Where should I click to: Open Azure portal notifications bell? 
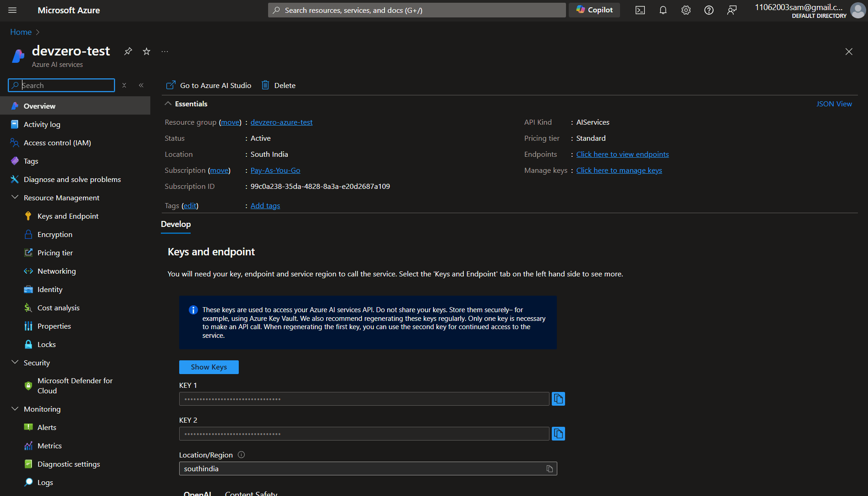click(x=663, y=10)
